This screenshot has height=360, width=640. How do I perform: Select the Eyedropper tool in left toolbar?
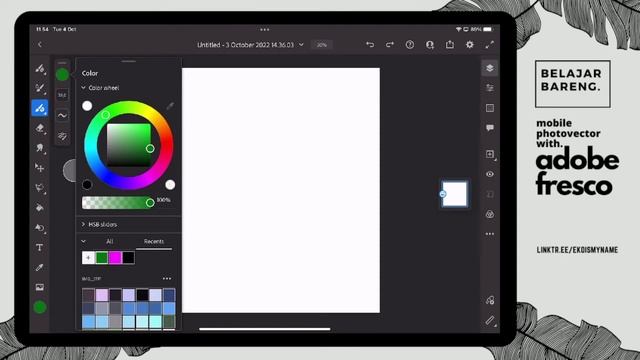point(40,268)
